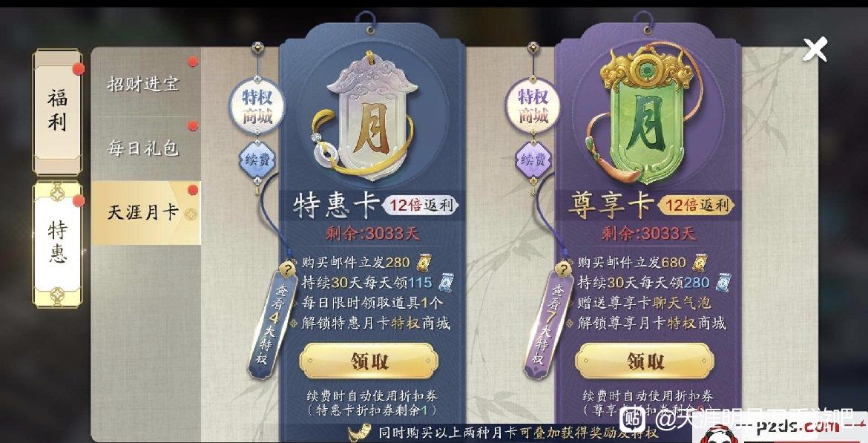Open 特权商城 badge for 尊享卡
868x443 pixels.
click(533, 106)
